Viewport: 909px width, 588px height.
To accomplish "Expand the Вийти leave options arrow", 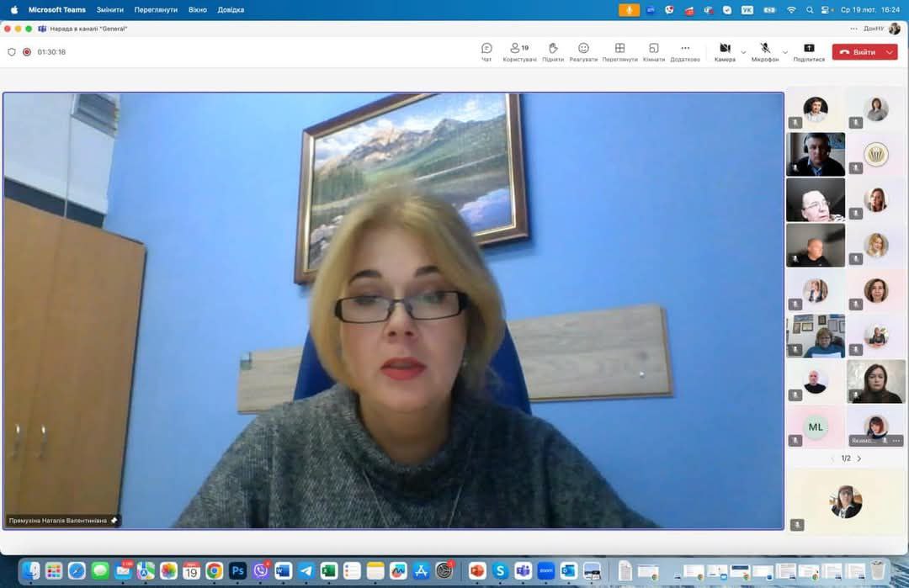I will point(890,52).
